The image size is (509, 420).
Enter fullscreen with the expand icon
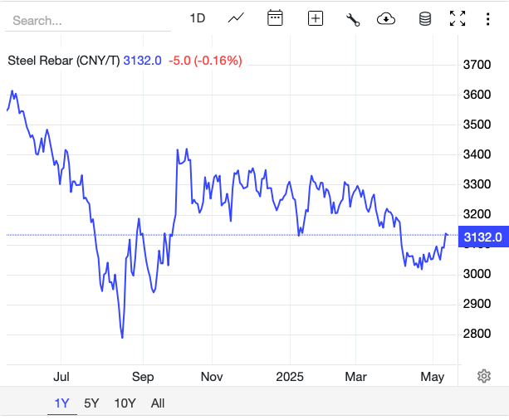tap(458, 18)
